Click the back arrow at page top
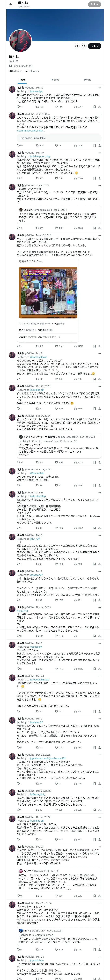 10,4
